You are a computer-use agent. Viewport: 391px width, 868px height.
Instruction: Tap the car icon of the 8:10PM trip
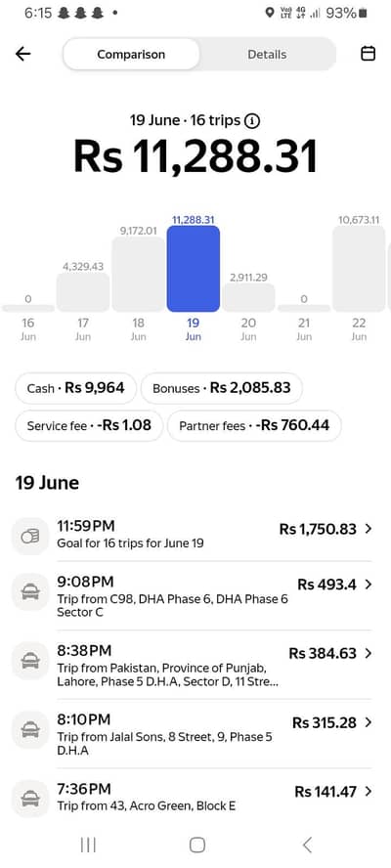[30, 730]
